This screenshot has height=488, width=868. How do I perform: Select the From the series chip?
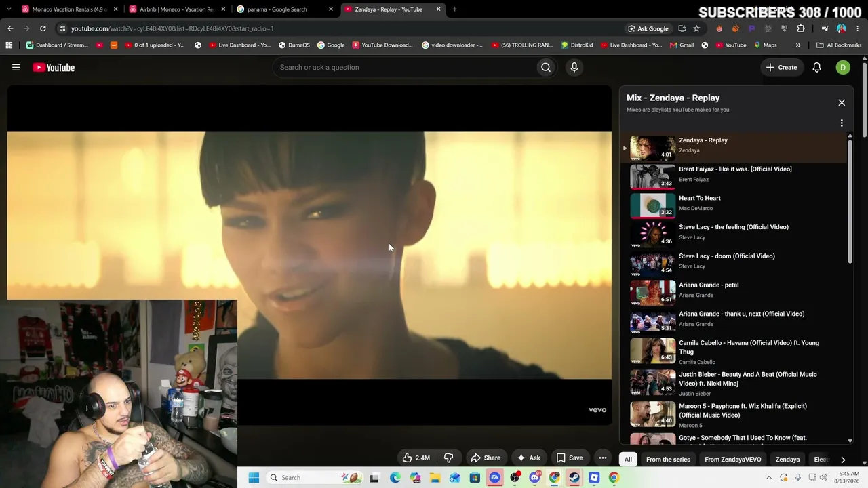[668, 460]
